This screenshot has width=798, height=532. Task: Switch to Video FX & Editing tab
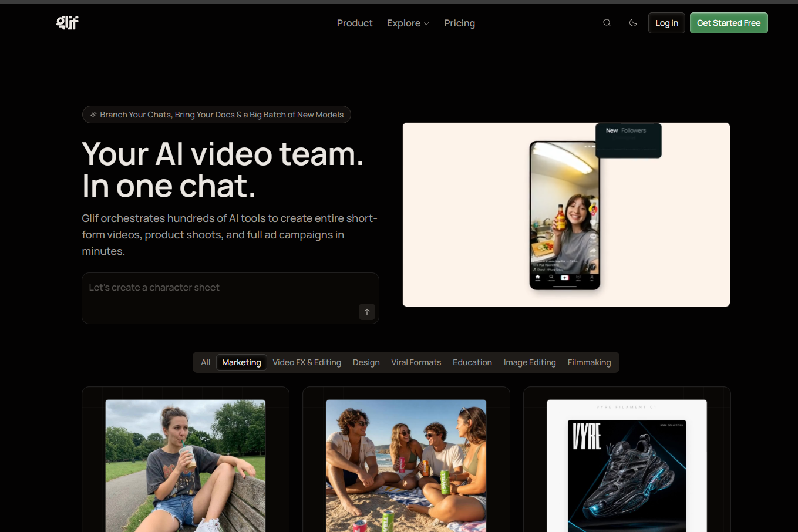click(x=307, y=362)
